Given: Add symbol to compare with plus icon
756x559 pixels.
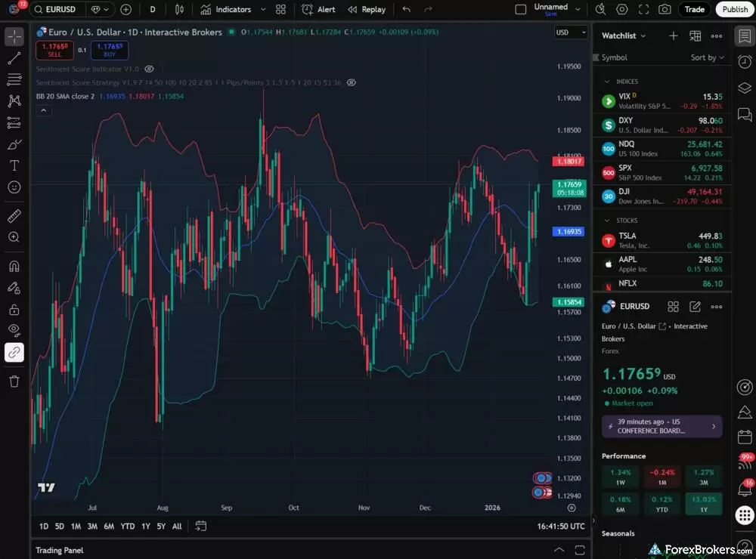Looking at the screenshot, I should [x=125, y=9].
